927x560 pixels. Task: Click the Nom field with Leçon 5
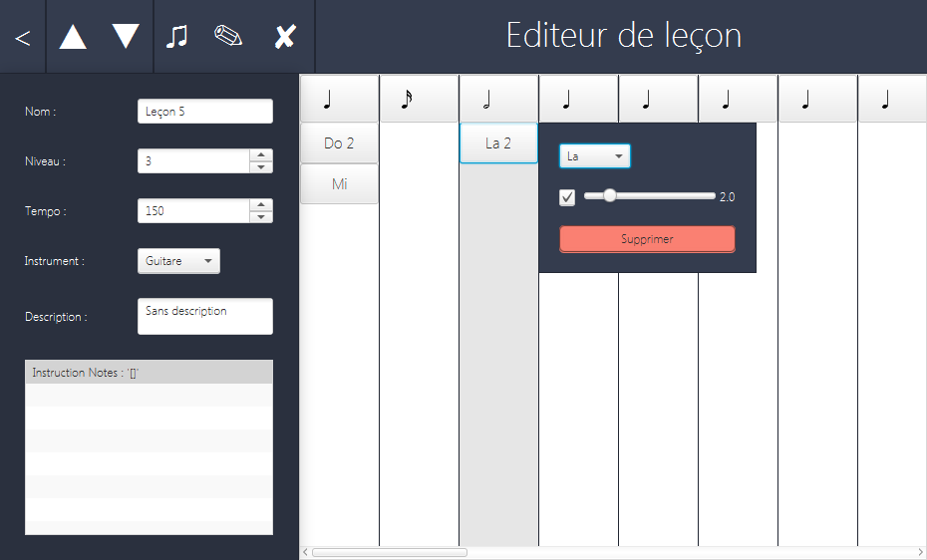(x=205, y=111)
